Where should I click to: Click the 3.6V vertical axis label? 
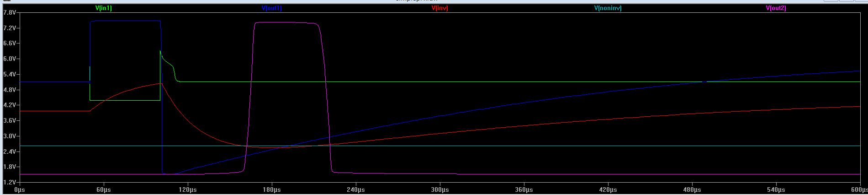pos(10,120)
